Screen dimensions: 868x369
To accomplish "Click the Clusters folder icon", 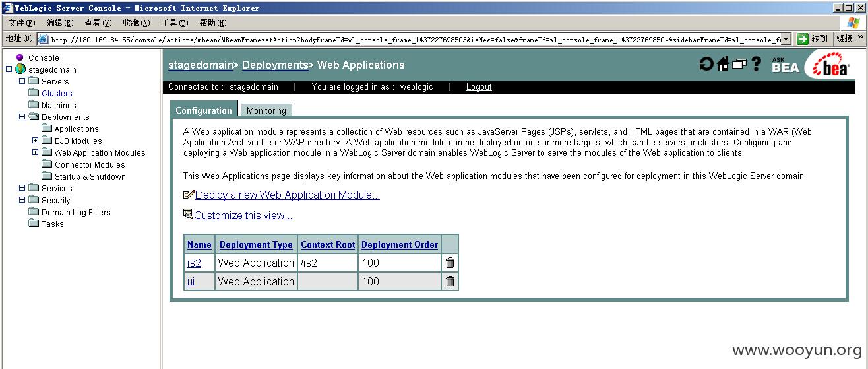I will point(34,93).
